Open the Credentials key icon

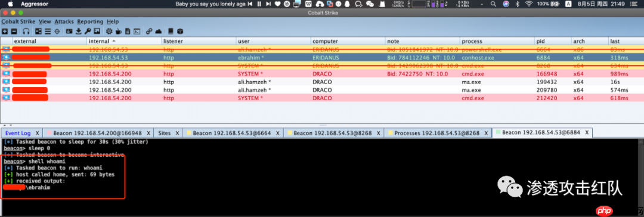click(88, 31)
